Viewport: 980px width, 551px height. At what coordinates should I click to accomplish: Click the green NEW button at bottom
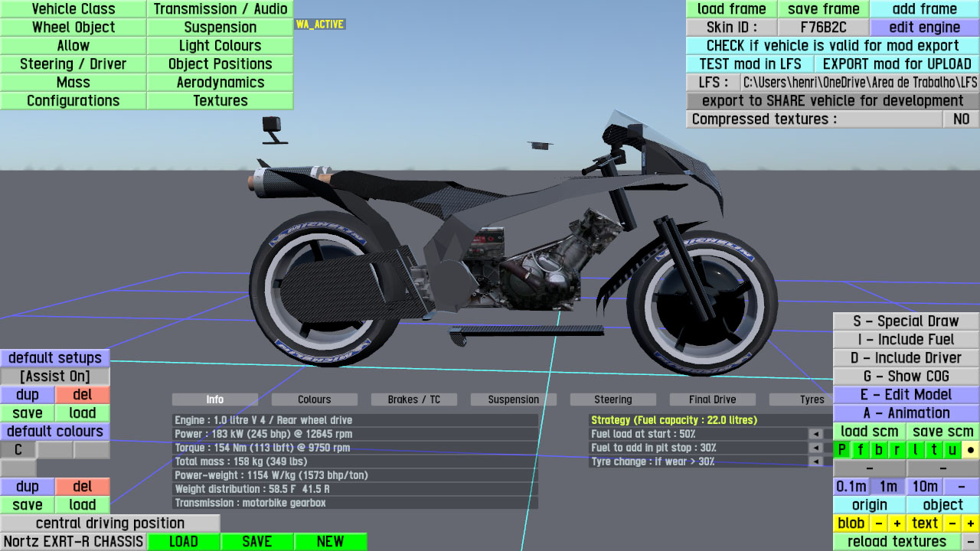coord(331,542)
